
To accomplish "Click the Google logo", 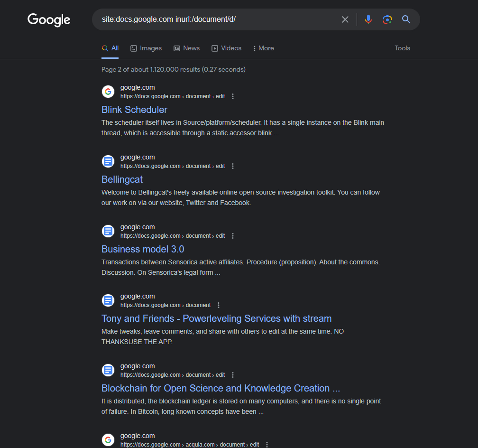I will pos(49,19).
